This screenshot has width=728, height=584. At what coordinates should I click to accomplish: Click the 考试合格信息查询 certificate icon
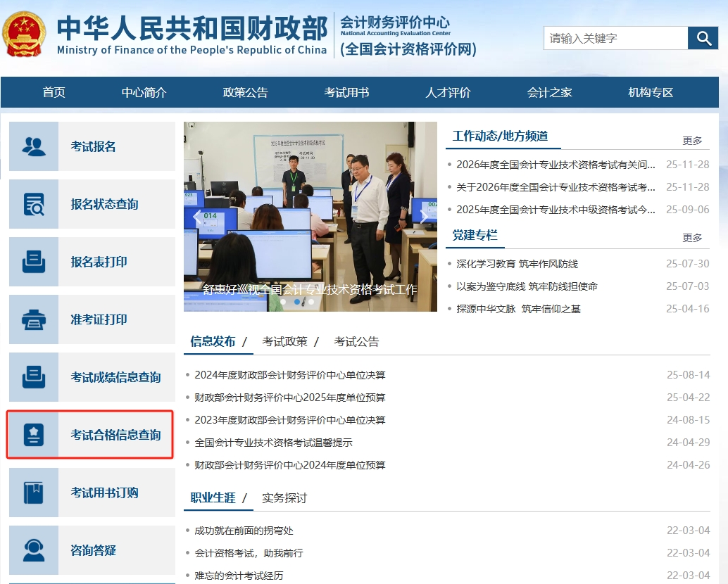(x=34, y=435)
